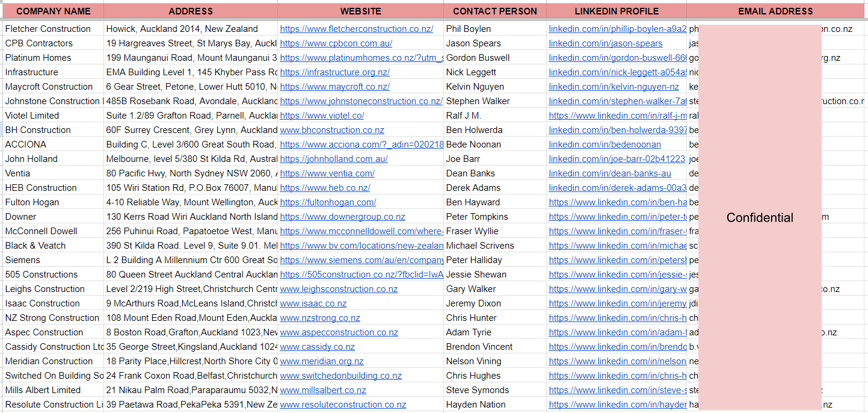
Task: Open the cpbcon.com.au website link
Action: coord(336,43)
